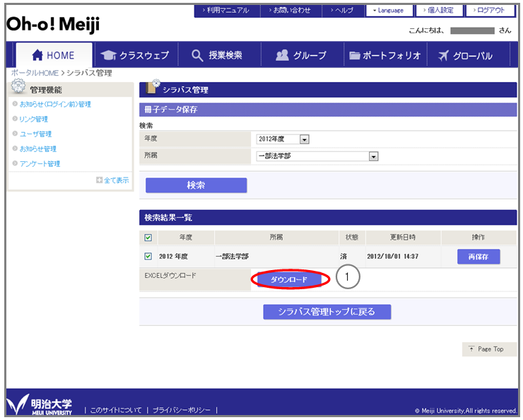Click the blue 検索 button
523x420 pixels.
[196, 185]
